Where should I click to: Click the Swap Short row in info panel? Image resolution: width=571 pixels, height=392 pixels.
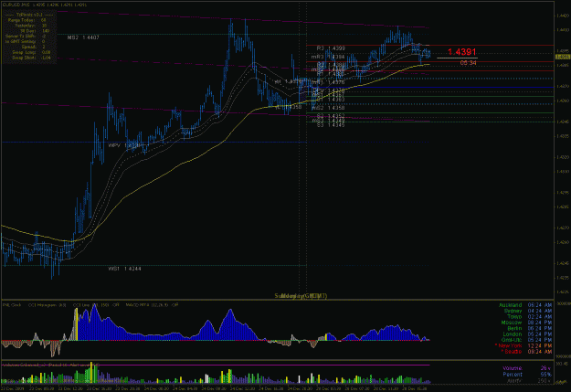(x=31, y=58)
